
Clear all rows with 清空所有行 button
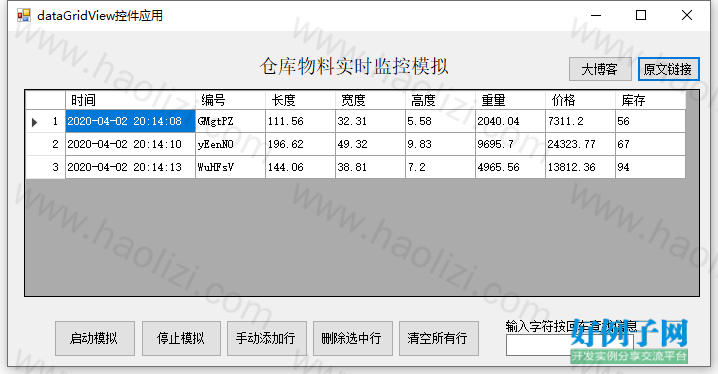439,338
